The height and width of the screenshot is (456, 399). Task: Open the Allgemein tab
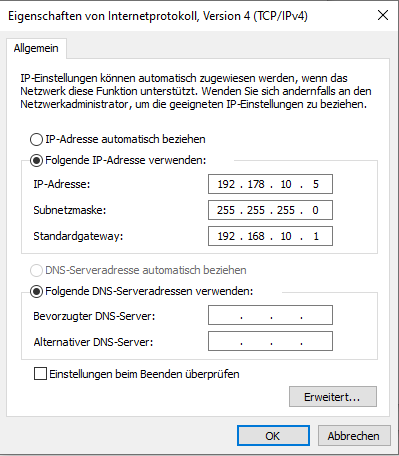tap(36, 48)
